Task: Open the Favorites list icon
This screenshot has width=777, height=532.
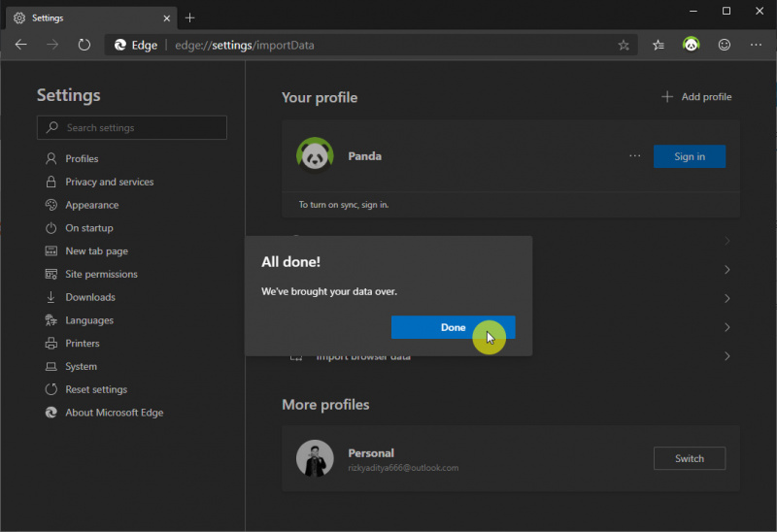Action: tap(659, 45)
